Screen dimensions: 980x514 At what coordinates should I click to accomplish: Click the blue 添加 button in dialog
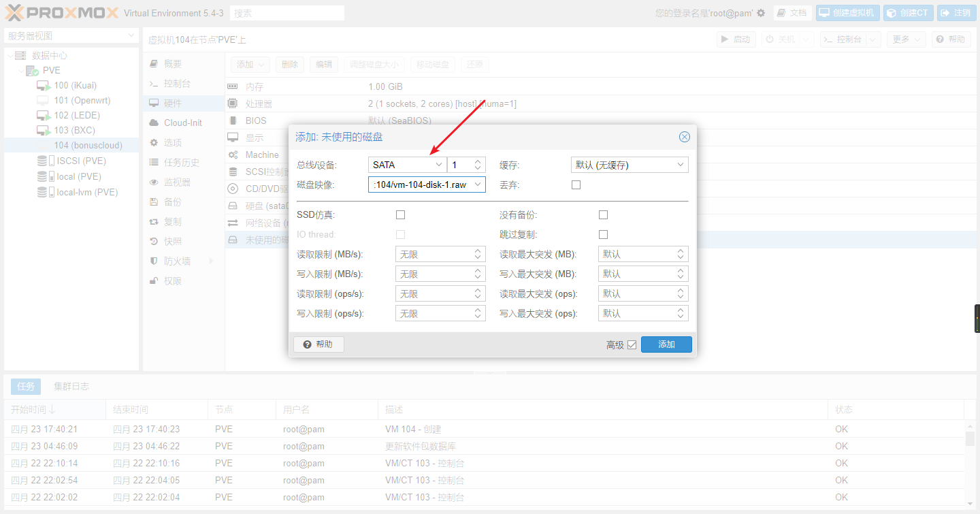[666, 344]
